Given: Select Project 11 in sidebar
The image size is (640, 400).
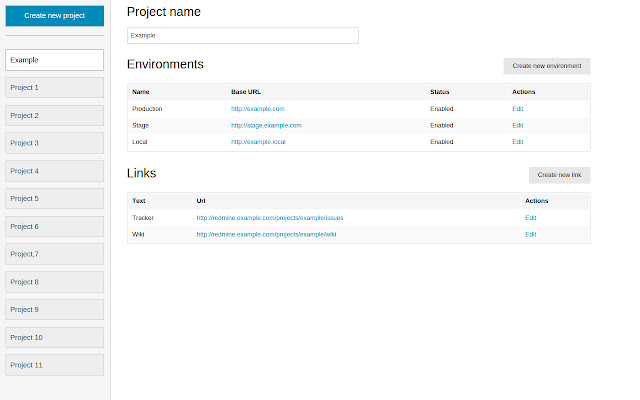Looking at the screenshot, I should [x=55, y=365].
